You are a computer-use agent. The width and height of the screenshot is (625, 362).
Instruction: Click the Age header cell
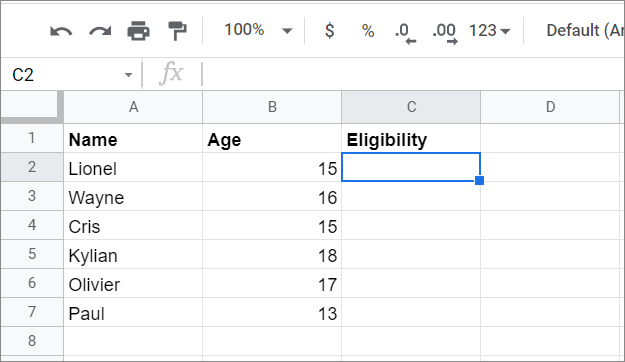(272, 138)
